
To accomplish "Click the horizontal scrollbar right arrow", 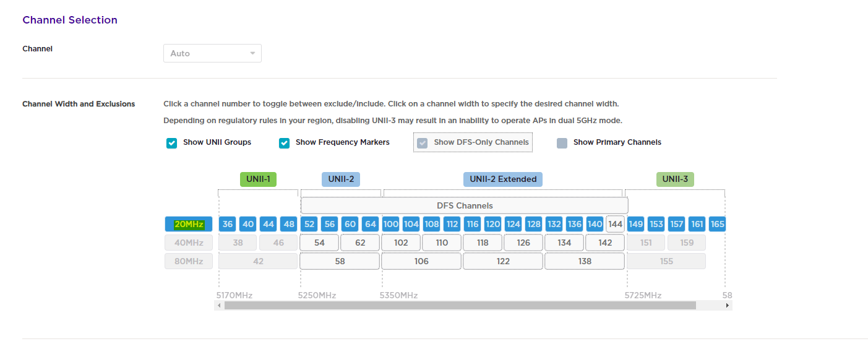I will [x=727, y=305].
